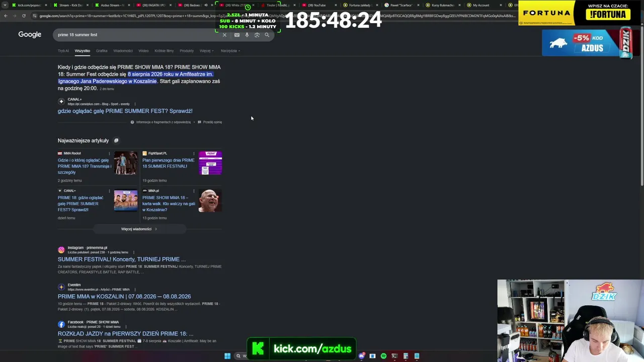Viewport: 644px width, 362px height.
Task: Switch to Tryb AI search mode
Action: pyautogui.click(x=63, y=51)
